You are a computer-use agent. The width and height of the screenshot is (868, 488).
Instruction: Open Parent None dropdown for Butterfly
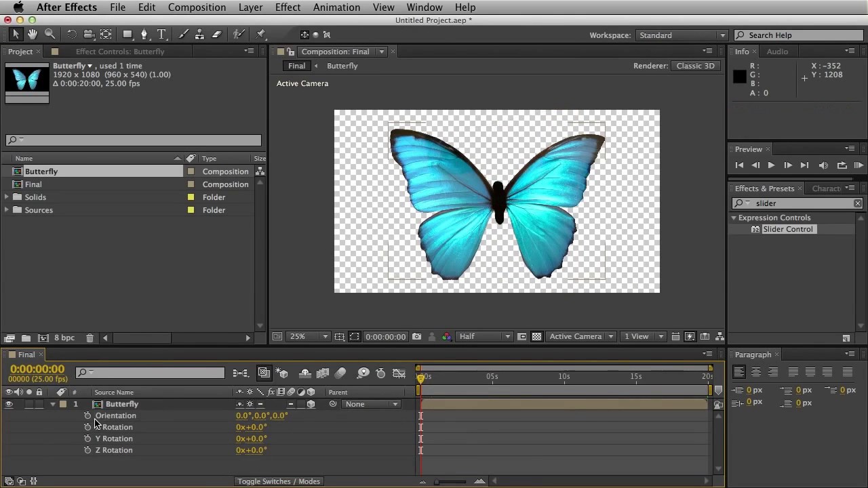click(x=371, y=404)
